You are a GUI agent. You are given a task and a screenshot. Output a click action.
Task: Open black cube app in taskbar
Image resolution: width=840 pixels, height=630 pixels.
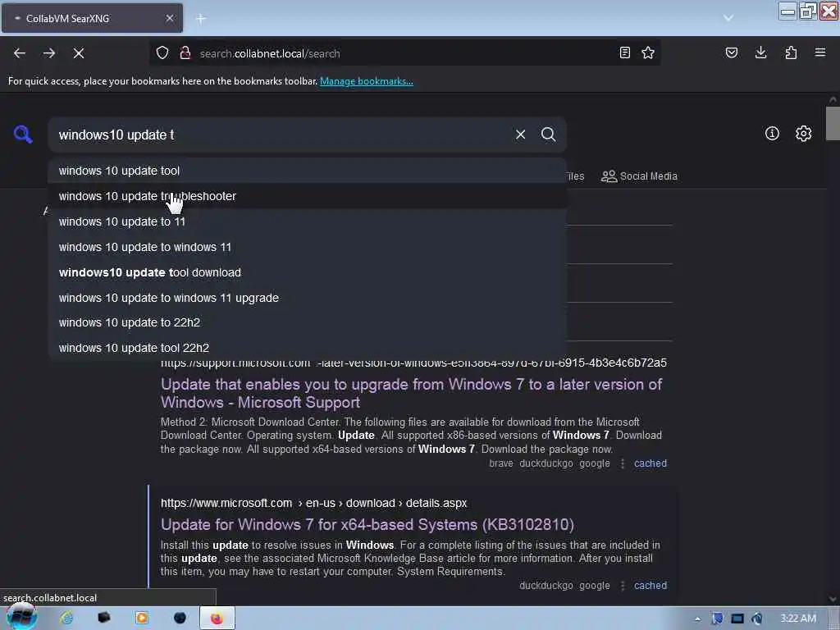(104, 619)
